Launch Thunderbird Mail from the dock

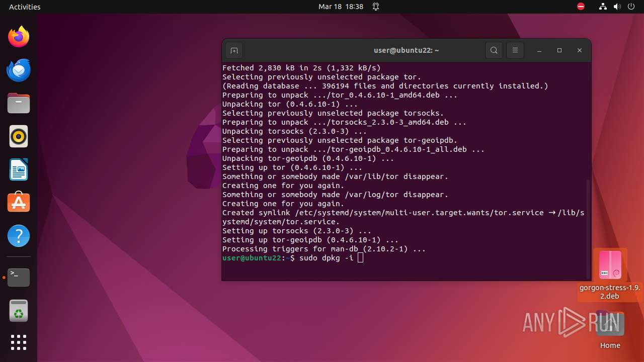click(x=19, y=70)
